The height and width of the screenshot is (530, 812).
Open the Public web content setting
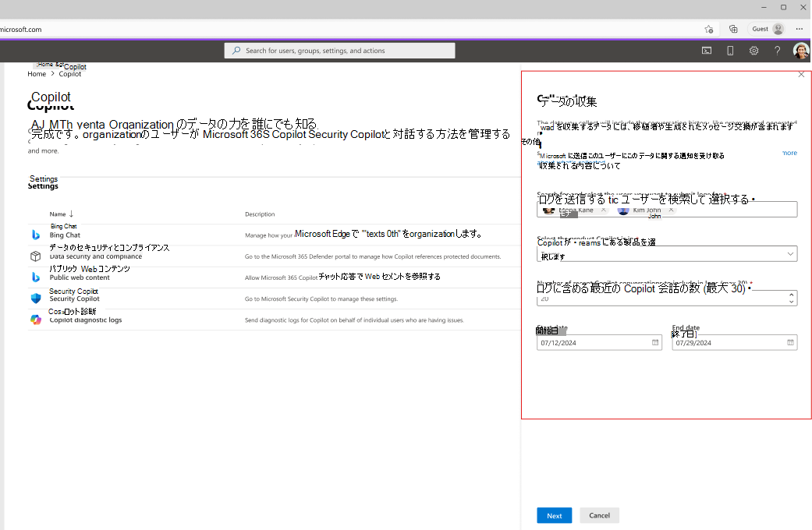coord(80,277)
